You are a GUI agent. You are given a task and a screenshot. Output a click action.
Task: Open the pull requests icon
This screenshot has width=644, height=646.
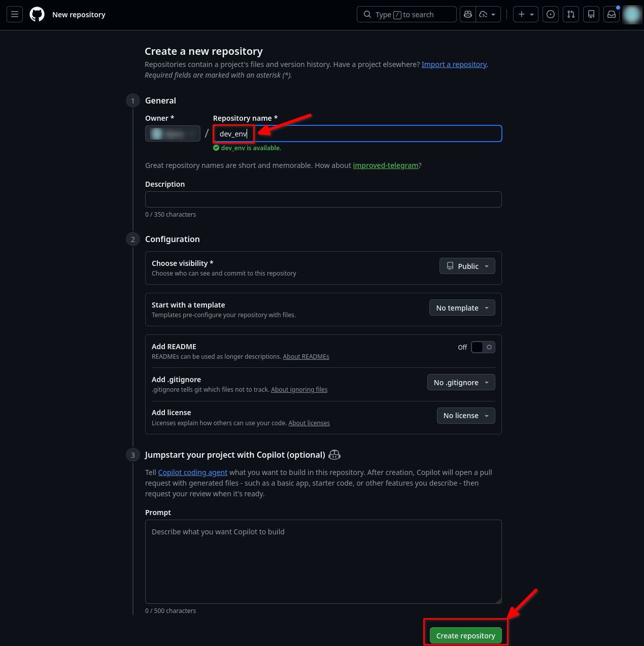pyautogui.click(x=571, y=14)
